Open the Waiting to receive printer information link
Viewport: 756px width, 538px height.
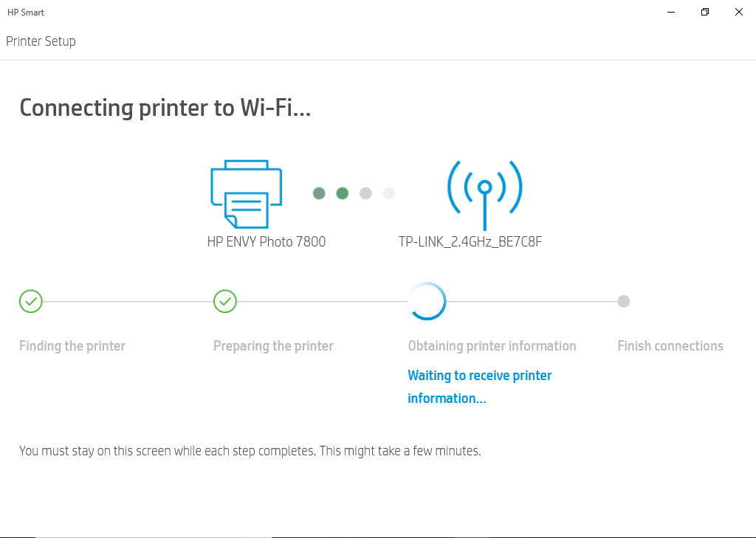coord(479,386)
